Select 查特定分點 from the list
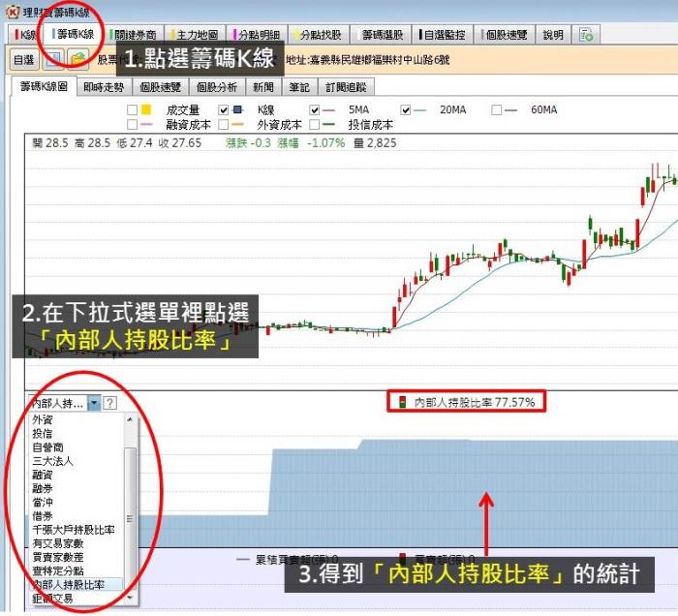The image size is (678, 616). pyautogui.click(x=58, y=570)
